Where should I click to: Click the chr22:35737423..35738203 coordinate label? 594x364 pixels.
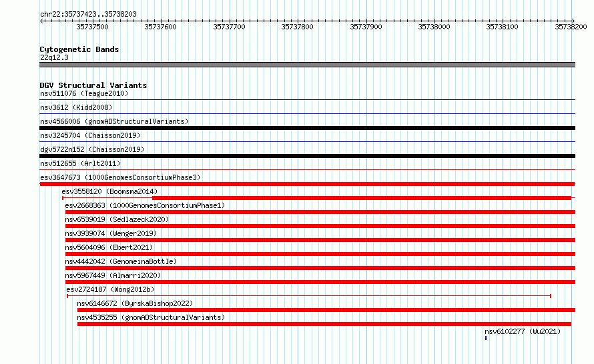pyautogui.click(x=88, y=14)
